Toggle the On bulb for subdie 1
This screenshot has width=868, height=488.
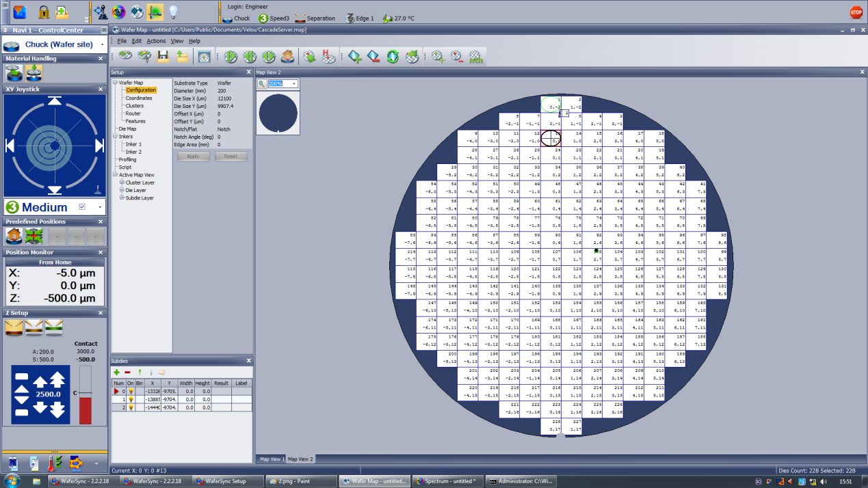131,399
